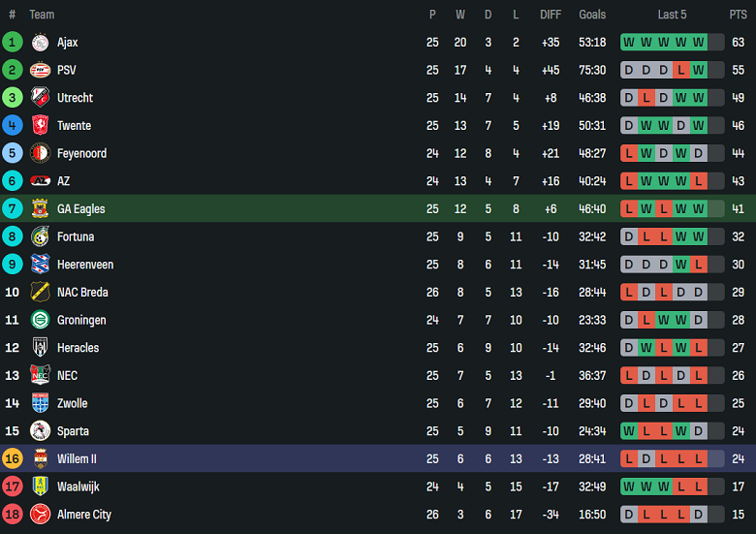Sort by the DIFF column header
This screenshot has width=756, height=534.
[x=551, y=15]
